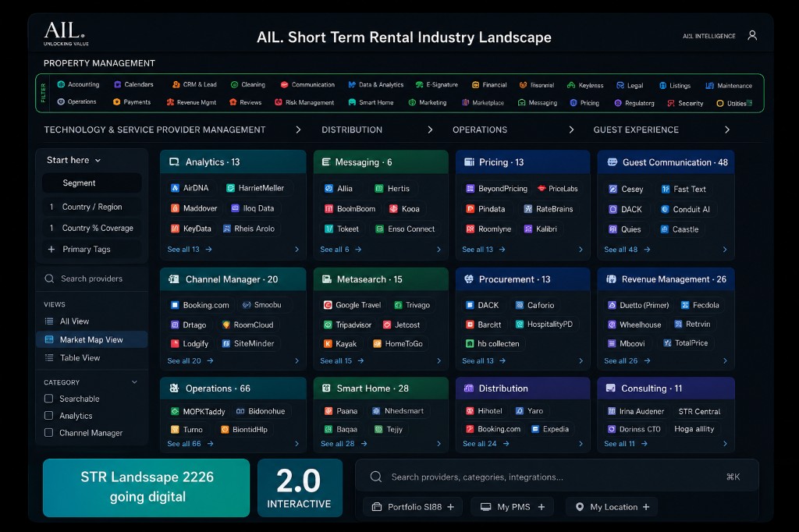Screen dimensions: 799x532
Task: Open the user profile icon
Action: 752,35
